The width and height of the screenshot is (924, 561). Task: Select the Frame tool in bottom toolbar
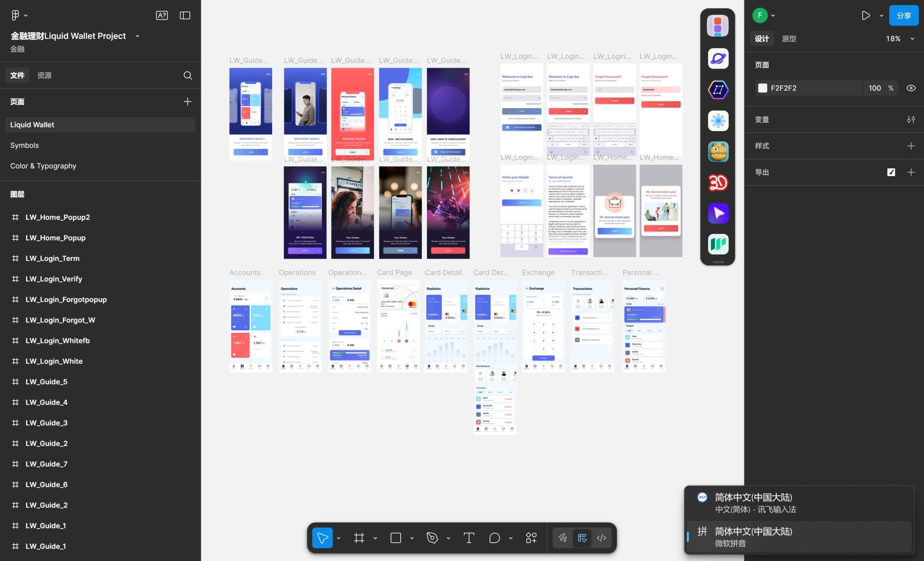click(x=359, y=538)
